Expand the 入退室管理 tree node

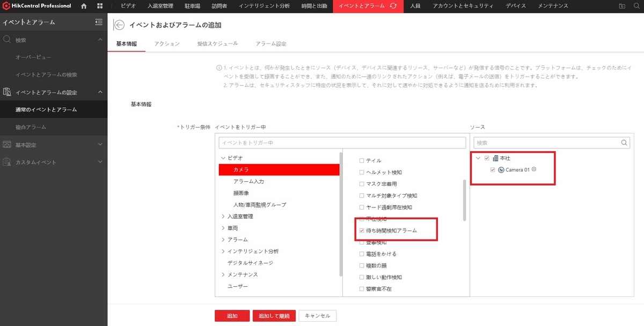[x=223, y=217]
